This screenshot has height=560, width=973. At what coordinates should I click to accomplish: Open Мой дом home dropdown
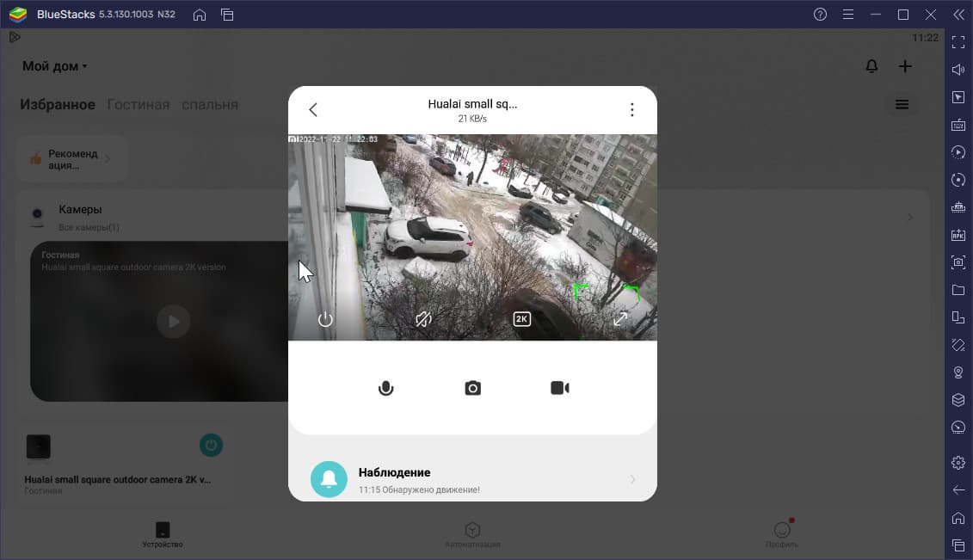pos(54,65)
